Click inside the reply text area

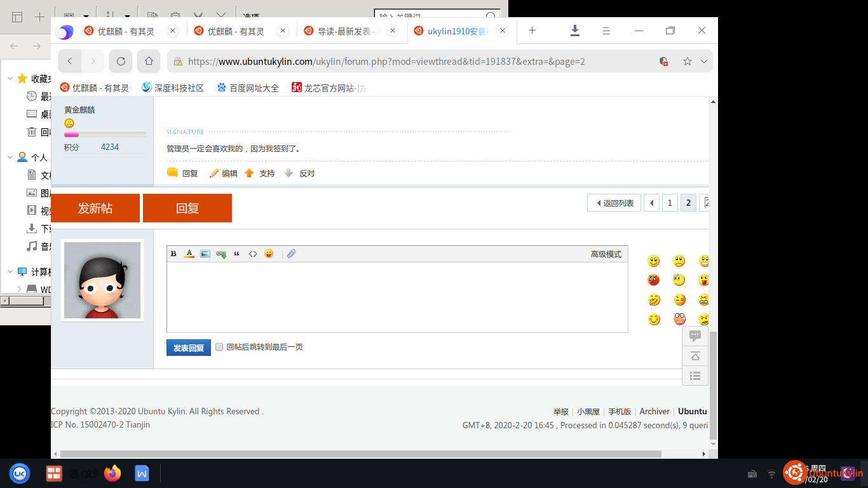tap(397, 297)
